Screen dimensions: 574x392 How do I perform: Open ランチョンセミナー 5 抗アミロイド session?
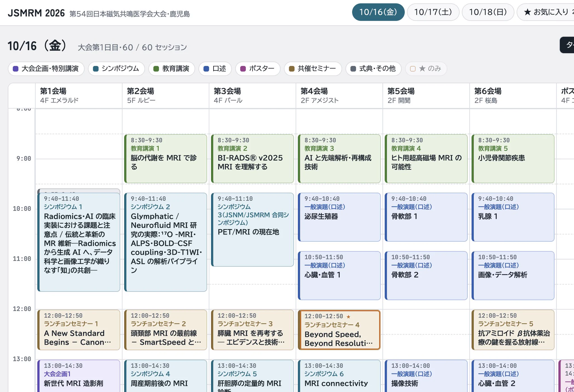pos(513,330)
